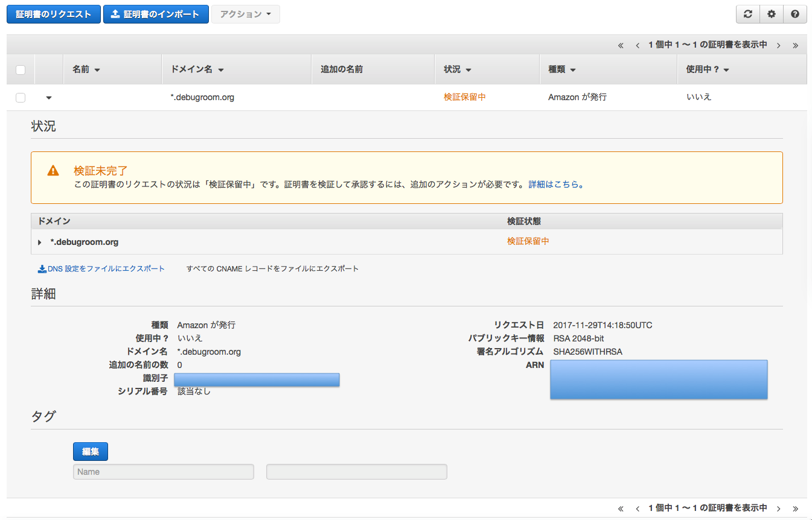This screenshot has width=812, height=520.
Task: Click the tag Name input field
Action: tap(164, 472)
